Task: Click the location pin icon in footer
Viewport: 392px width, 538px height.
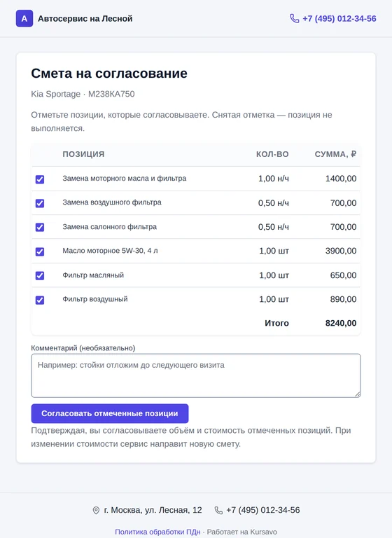Action: tap(96, 510)
